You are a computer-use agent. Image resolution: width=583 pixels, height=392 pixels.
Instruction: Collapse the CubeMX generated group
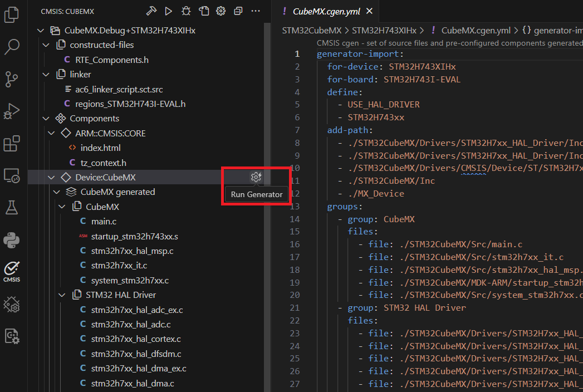coord(56,192)
